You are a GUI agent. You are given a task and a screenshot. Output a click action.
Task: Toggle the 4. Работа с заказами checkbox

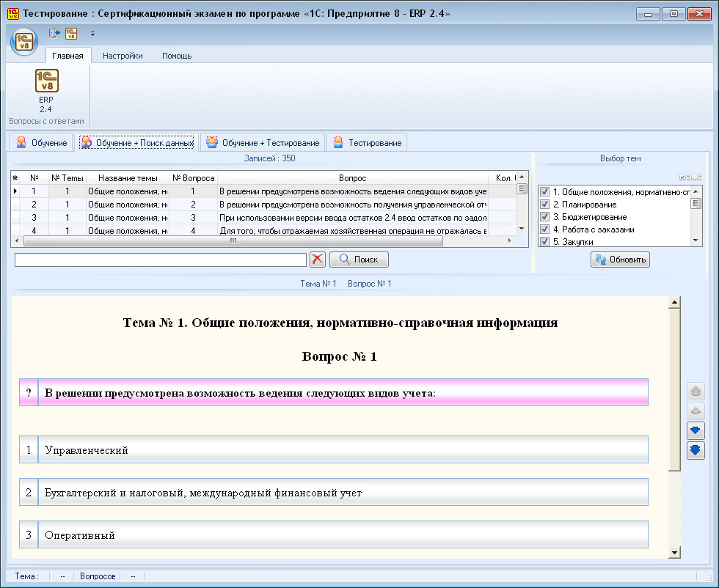click(544, 229)
